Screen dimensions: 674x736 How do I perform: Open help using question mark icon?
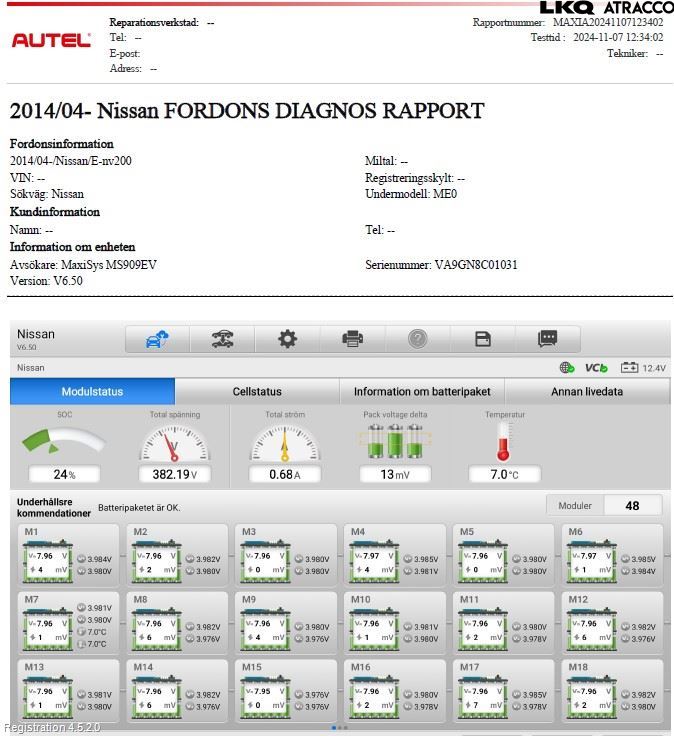pyautogui.click(x=417, y=339)
